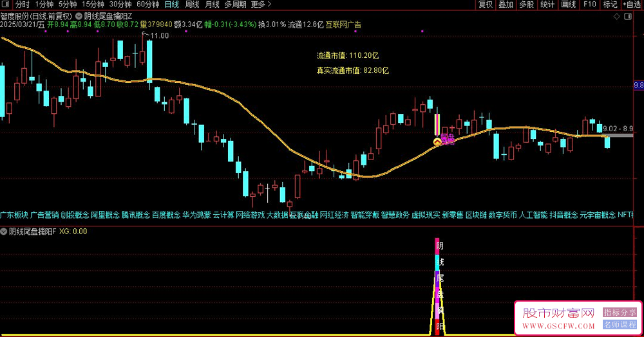Switch to the 1分钟 period
Screen dimensions: 644x337
(x=44, y=5)
